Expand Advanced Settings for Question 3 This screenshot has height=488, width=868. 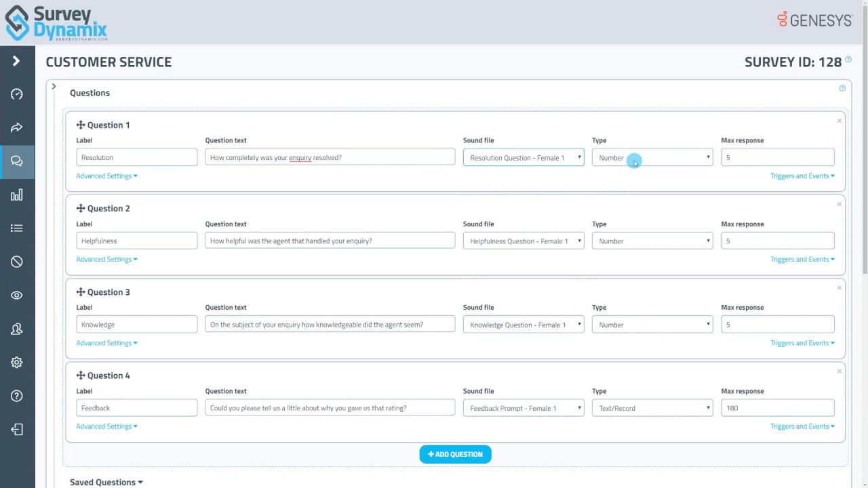click(106, 343)
